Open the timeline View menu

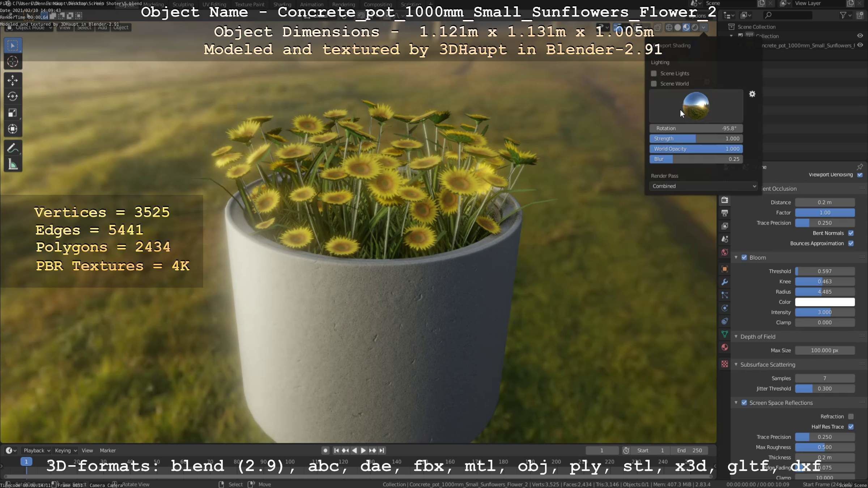coord(87,450)
